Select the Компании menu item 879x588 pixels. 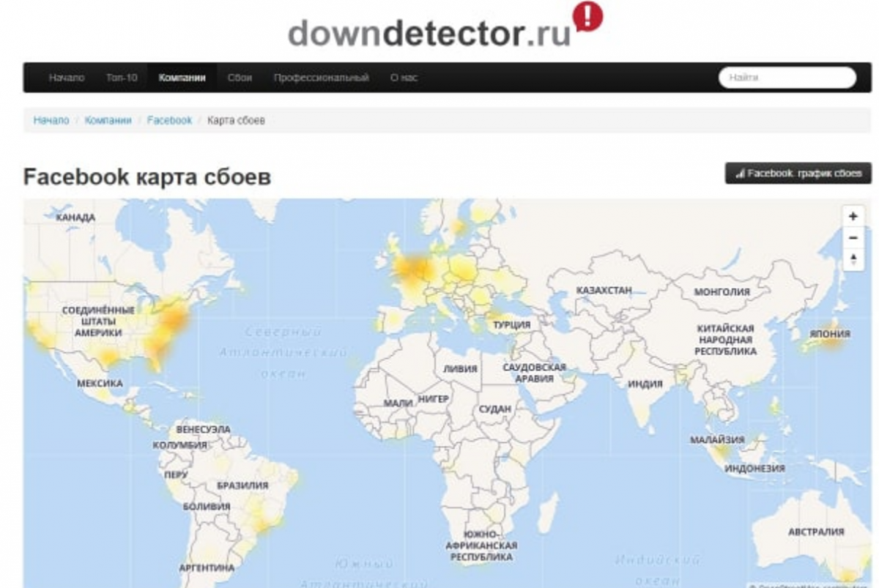point(182,78)
